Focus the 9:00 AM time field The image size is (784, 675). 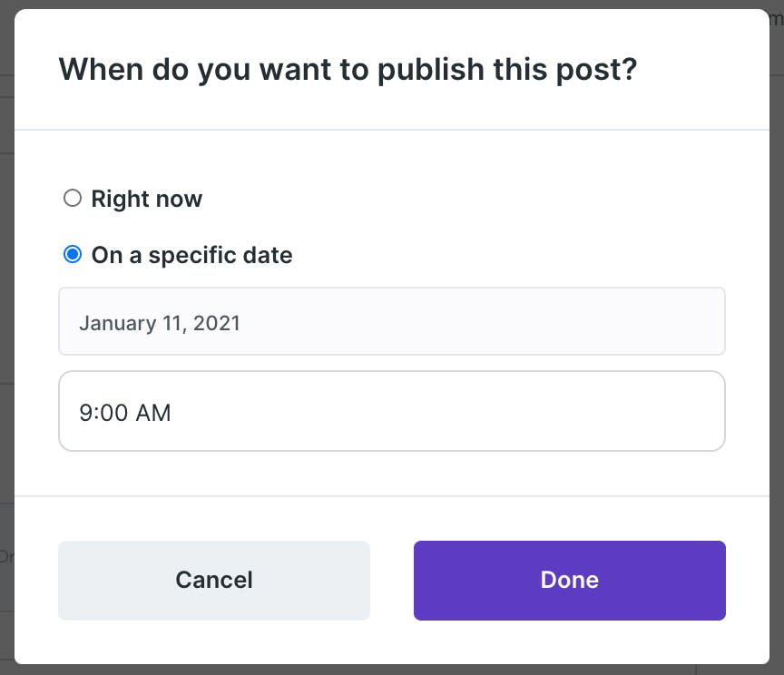click(x=392, y=411)
